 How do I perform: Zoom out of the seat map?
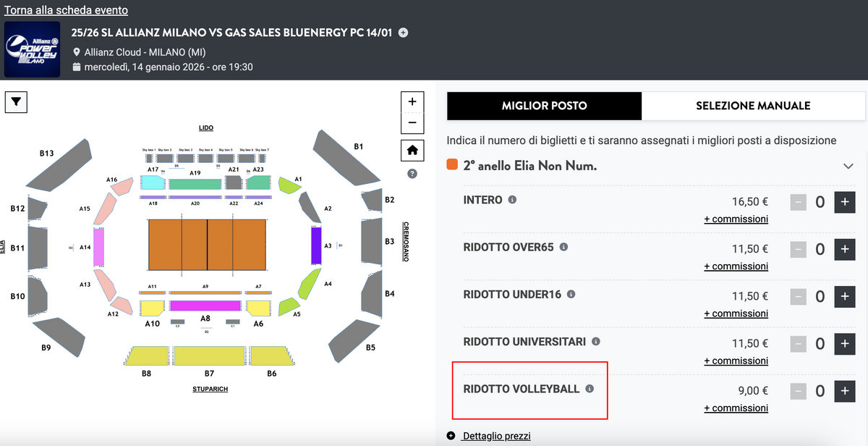click(x=412, y=122)
